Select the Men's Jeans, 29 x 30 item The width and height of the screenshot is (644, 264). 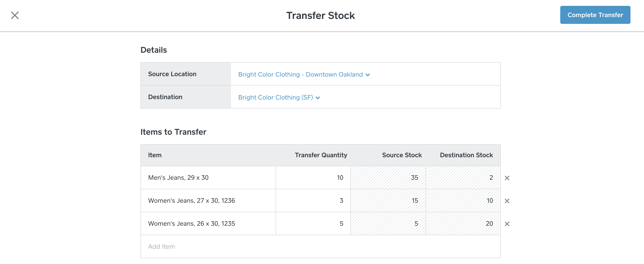point(178,178)
